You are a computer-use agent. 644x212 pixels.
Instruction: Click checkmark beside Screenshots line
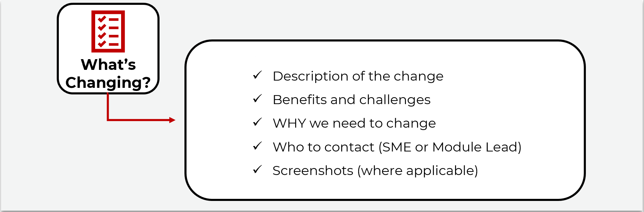(257, 169)
